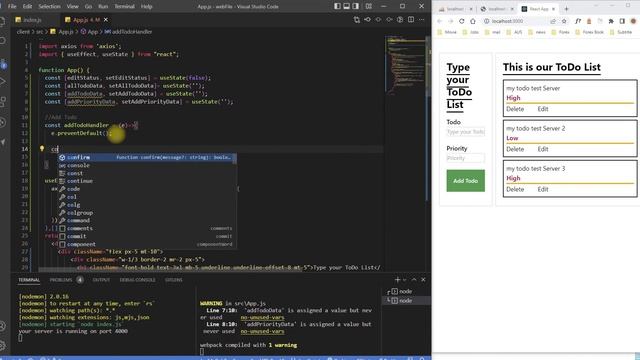
Task: Open the File menu
Action: click(12, 7)
